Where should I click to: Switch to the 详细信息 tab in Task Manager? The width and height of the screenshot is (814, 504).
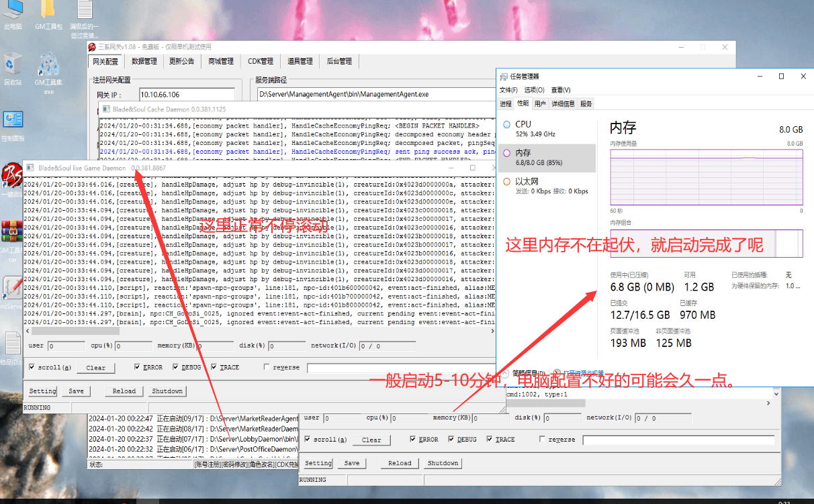tap(563, 104)
